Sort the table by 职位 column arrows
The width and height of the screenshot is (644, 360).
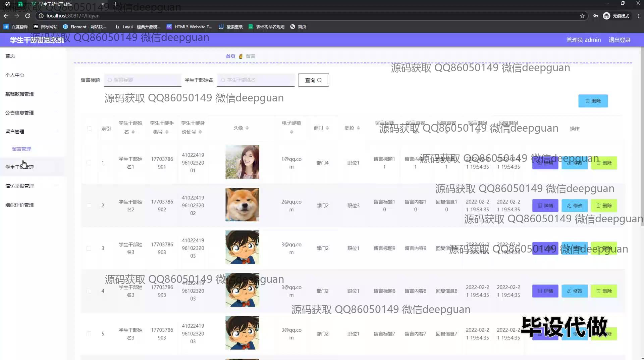(x=358, y=128)
